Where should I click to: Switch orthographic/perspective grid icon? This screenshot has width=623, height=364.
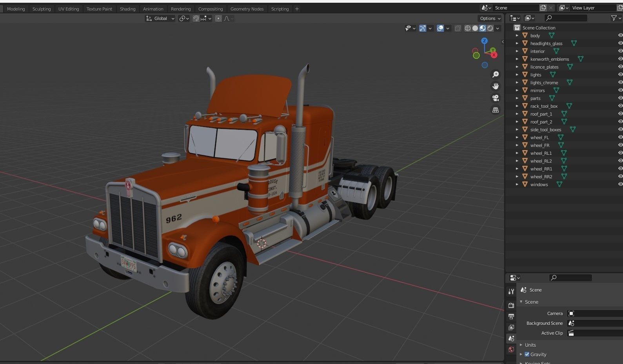[x=496, y=110]
